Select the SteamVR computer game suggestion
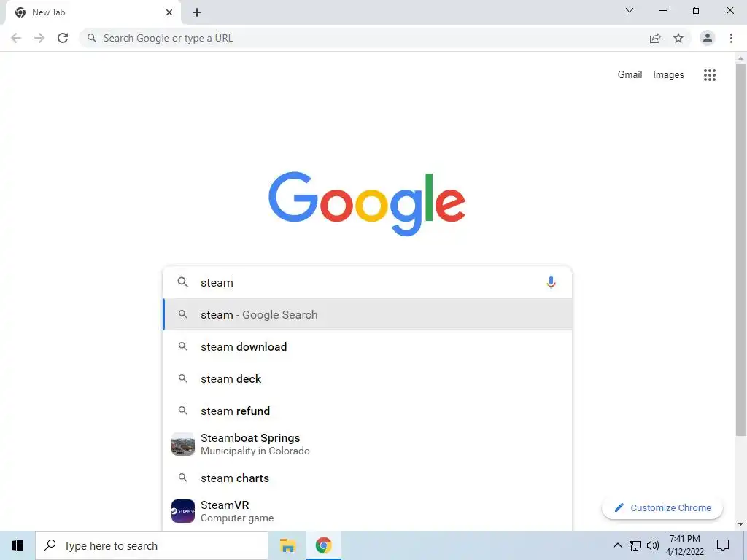The height and width of the screenshot is (560, 747). click(x=368, y=511)
